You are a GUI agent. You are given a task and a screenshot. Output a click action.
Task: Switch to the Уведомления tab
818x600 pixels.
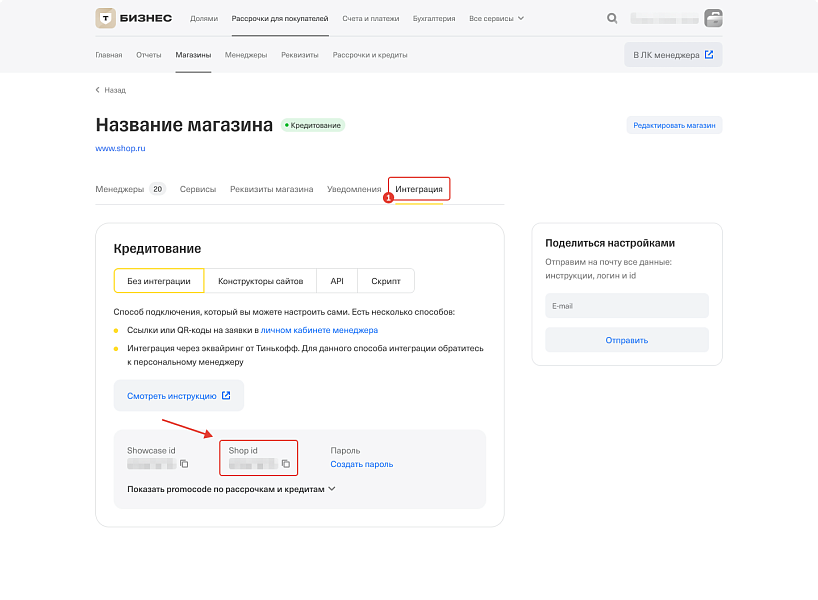click(x=356, y=188)
